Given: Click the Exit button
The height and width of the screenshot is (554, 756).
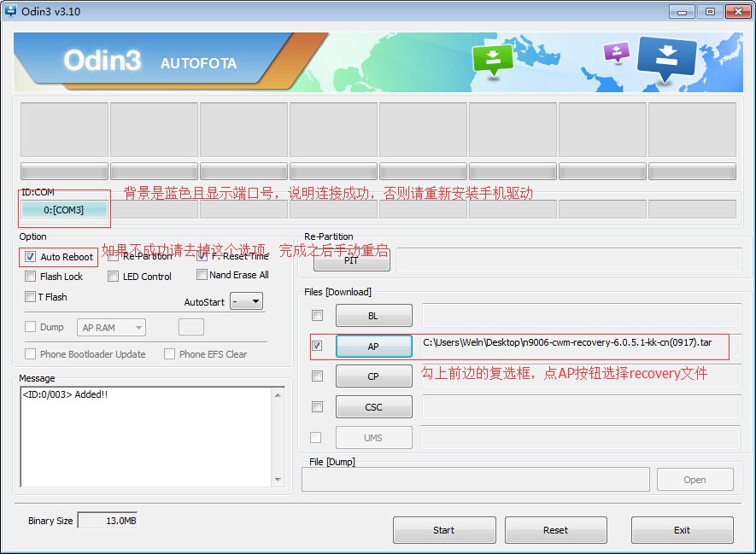Looking at the screenshot, I should 683,530.
